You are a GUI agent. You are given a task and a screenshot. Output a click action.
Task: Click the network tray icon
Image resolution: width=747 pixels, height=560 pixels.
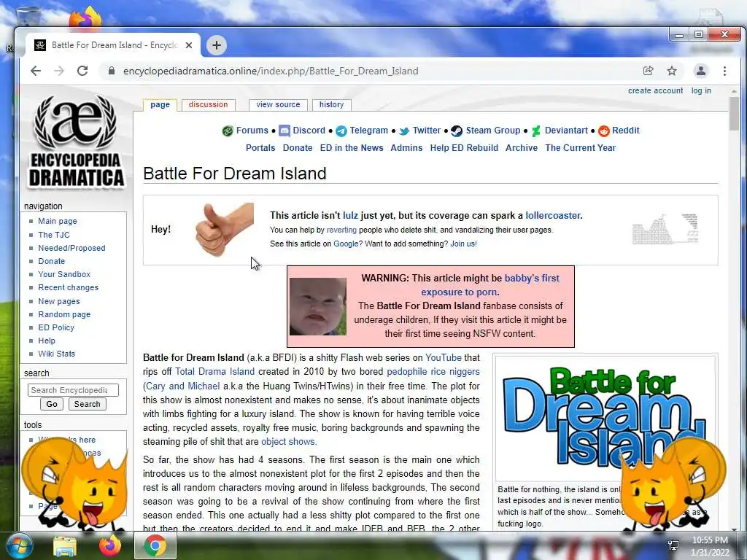[x=673, y=545]
